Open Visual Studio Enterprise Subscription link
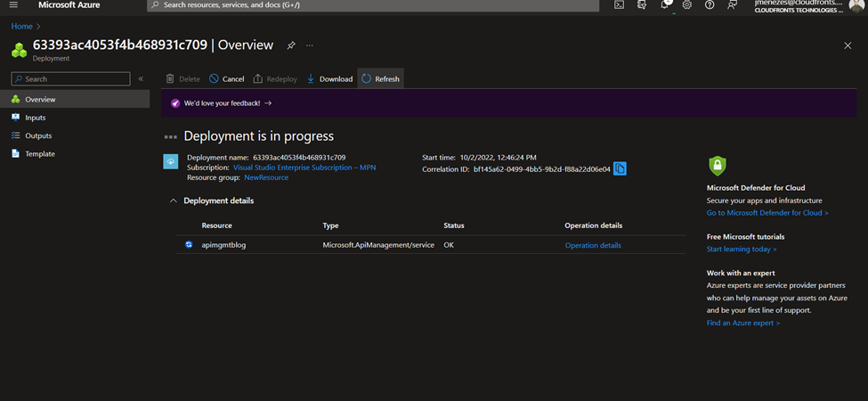Viewport: 868px width, 401px height. coord(304,168)
